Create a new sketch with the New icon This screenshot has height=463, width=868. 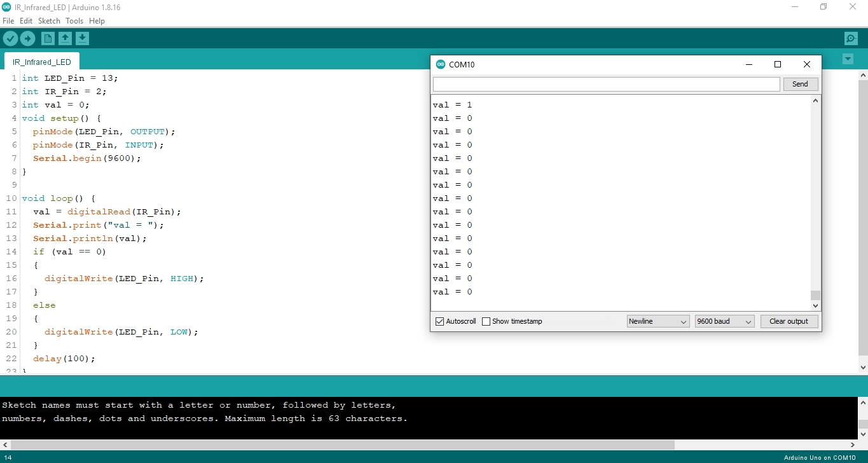pos(48,39)
